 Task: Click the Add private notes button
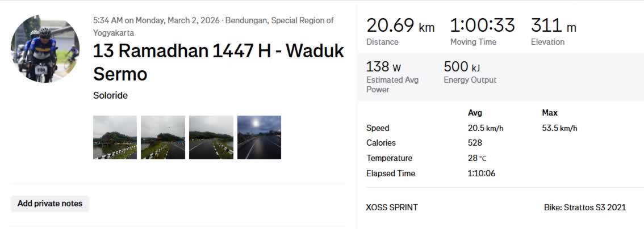tap(50, 203)
